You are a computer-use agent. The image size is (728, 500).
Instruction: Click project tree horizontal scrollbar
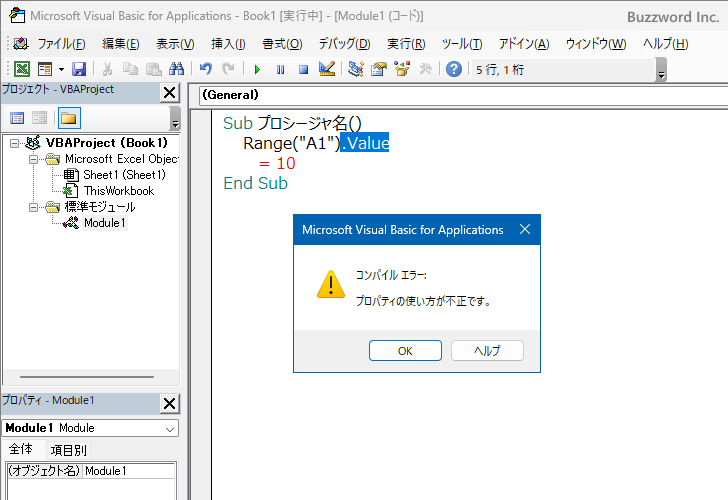pos(87,377)
